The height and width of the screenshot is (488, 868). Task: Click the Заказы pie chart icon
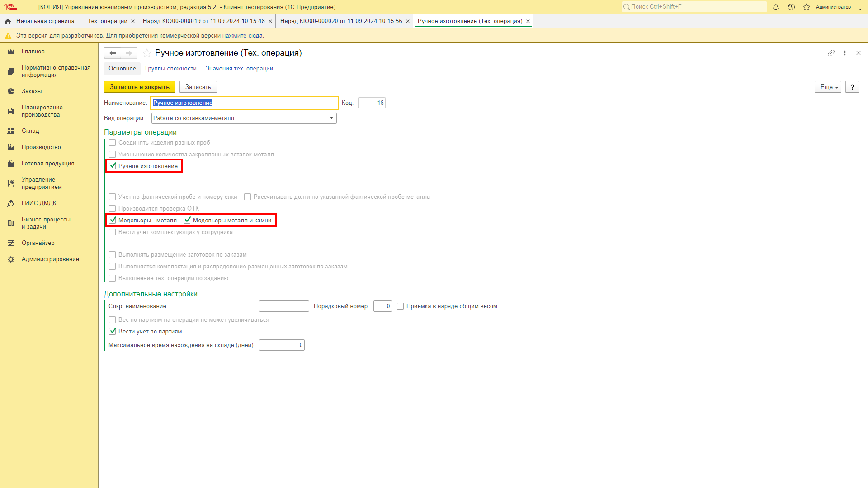point(11,91)
